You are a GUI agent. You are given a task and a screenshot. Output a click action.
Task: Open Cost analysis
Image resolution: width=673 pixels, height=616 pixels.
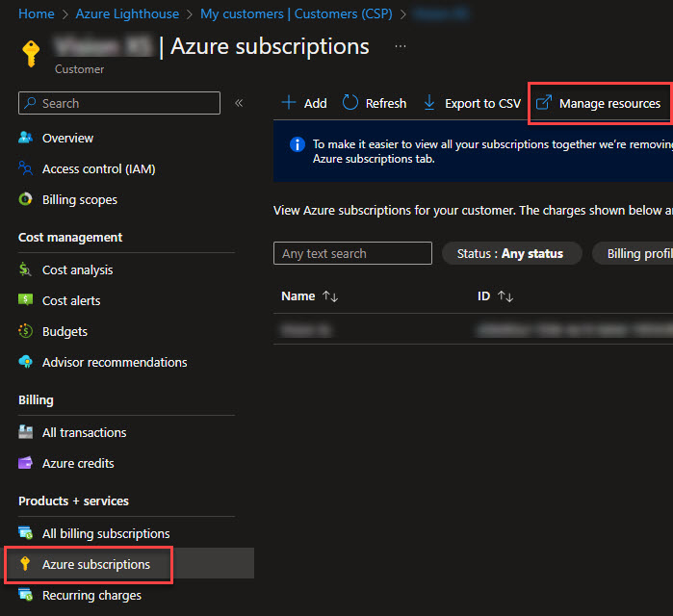(77, 269)
